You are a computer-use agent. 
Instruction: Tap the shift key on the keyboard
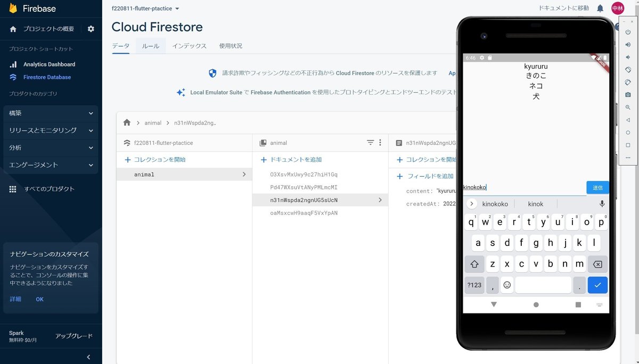[474, 264]
